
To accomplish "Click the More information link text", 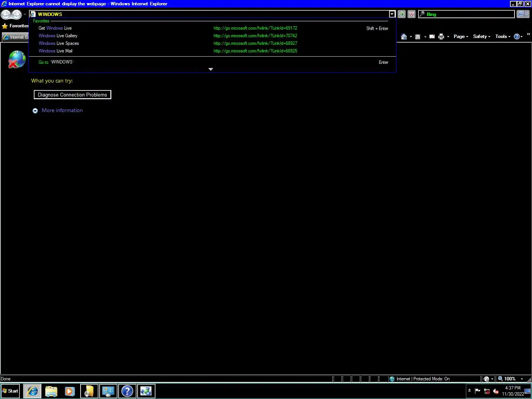I will (62, 110).
